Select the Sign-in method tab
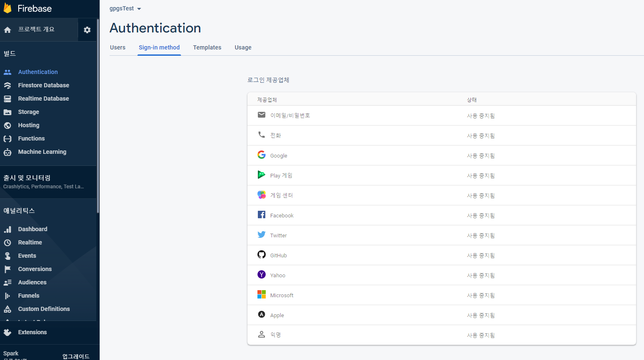644x360 pixels. 159,47
